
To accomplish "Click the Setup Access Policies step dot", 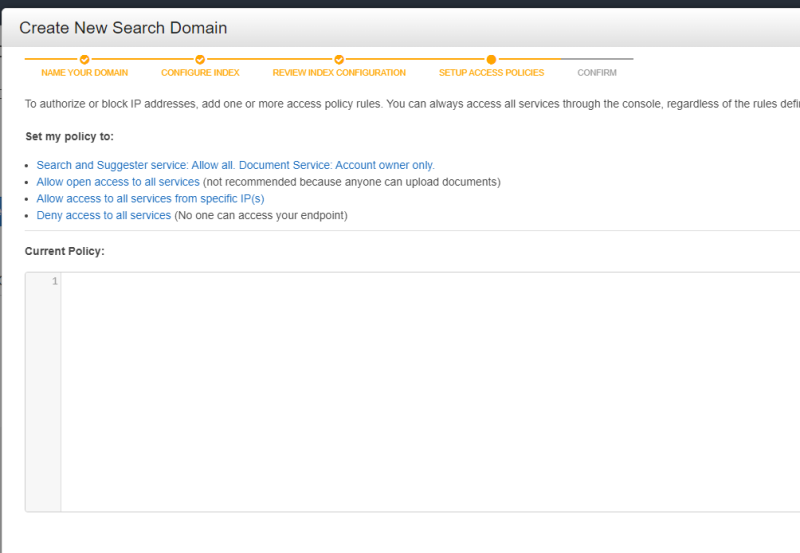I will pos(491,60).
